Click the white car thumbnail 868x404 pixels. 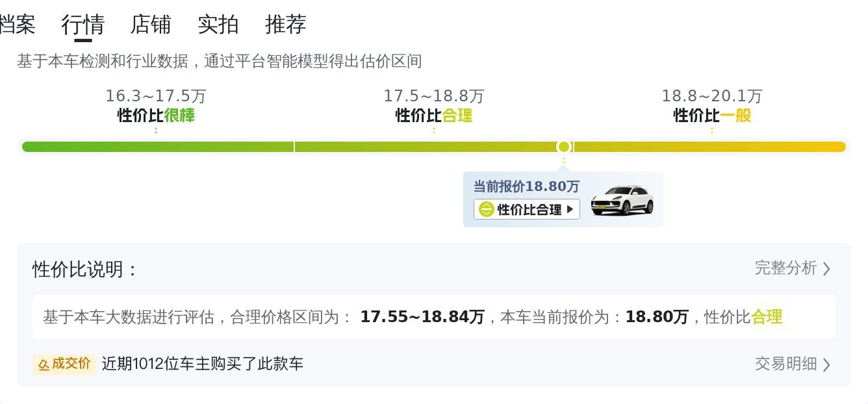coord(622,200)
